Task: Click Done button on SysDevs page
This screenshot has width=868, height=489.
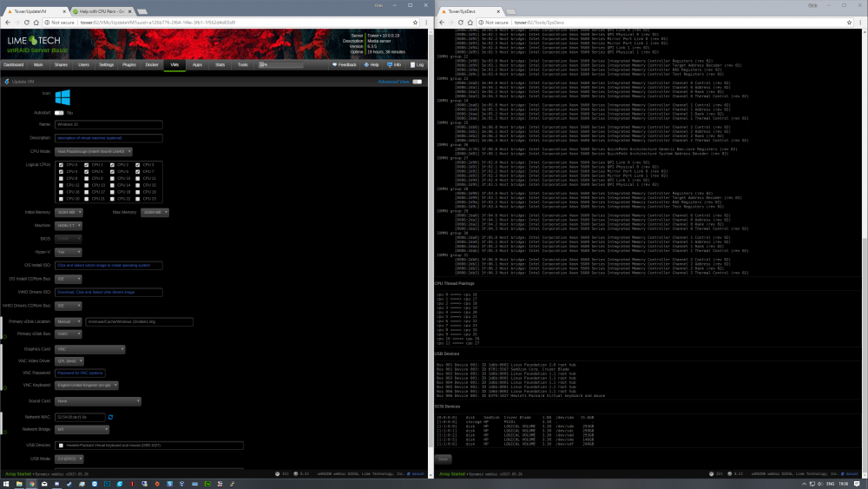Action: pyautogui.click(x=444, y=459)
